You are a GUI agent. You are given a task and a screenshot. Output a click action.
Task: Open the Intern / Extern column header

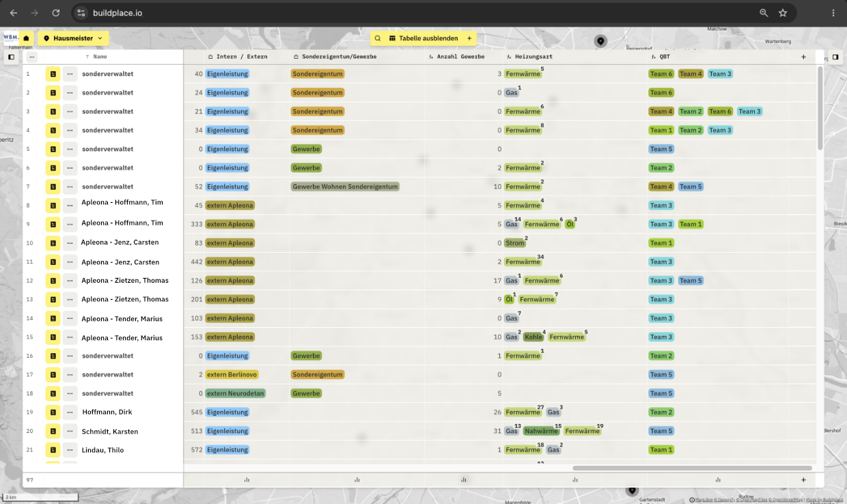click(237, 57)
